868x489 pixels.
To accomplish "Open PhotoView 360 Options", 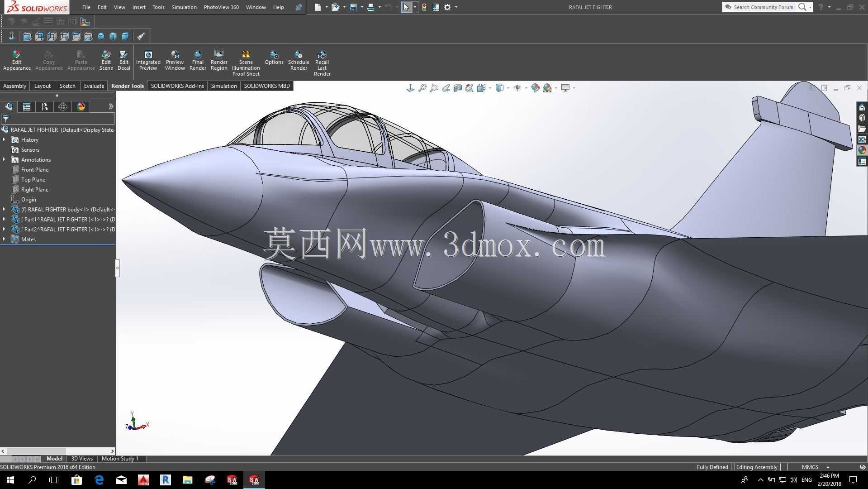I will click(274, 58).
